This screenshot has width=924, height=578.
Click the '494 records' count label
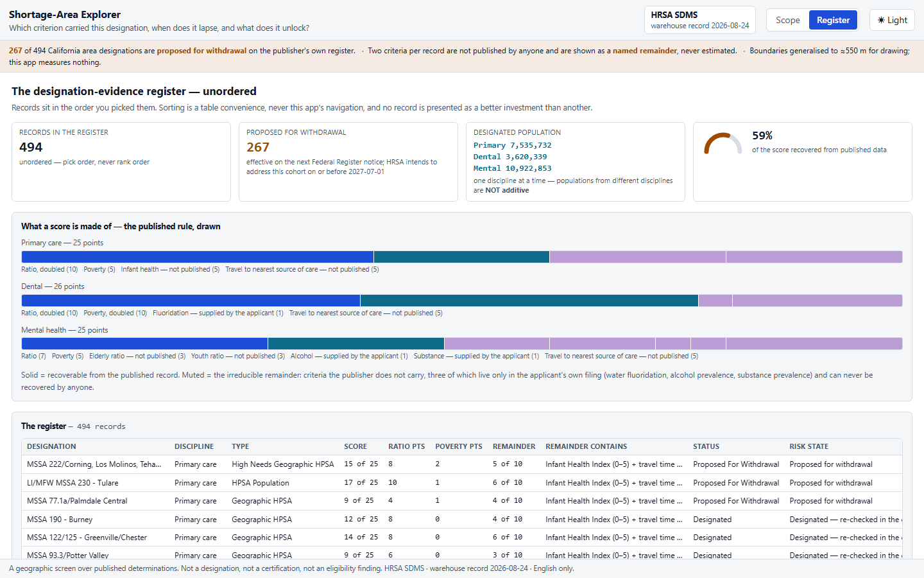point(101,426)
